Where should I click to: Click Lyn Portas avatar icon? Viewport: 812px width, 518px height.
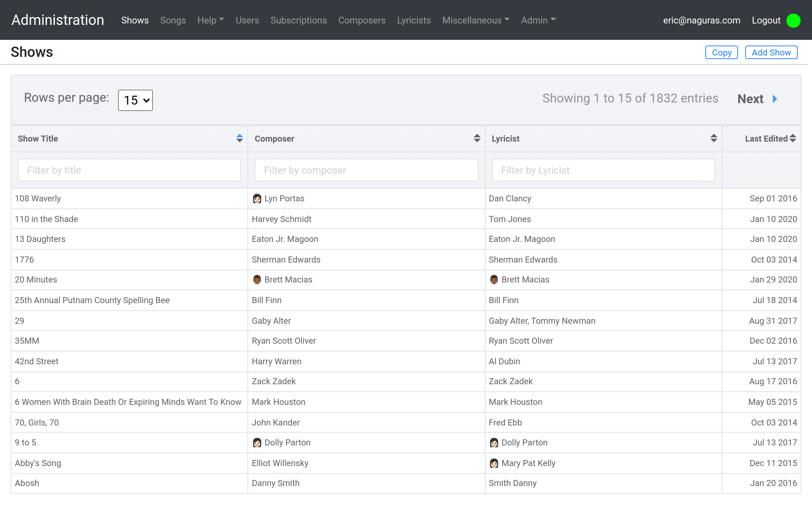pos(257,199)
